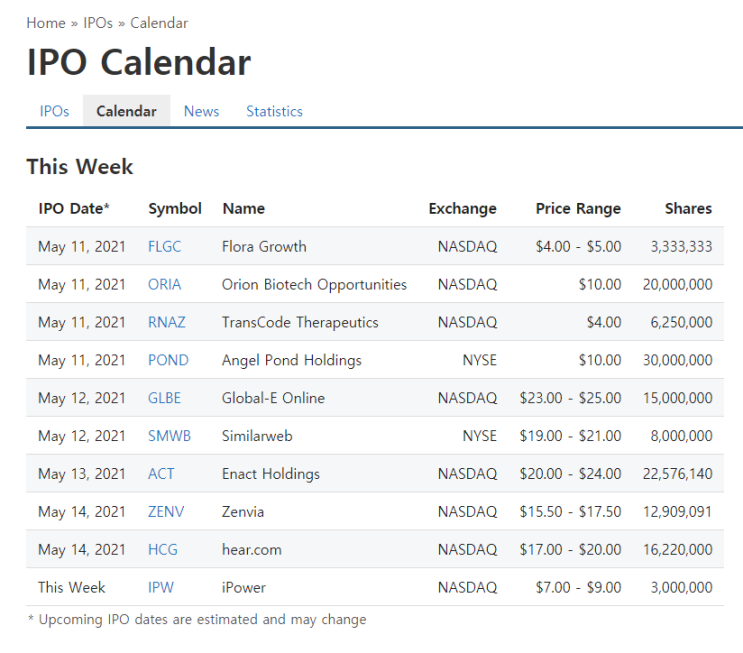Screen dimensions: 743x653
Task: Open the SMWB stock link
Action: (169, 436)
